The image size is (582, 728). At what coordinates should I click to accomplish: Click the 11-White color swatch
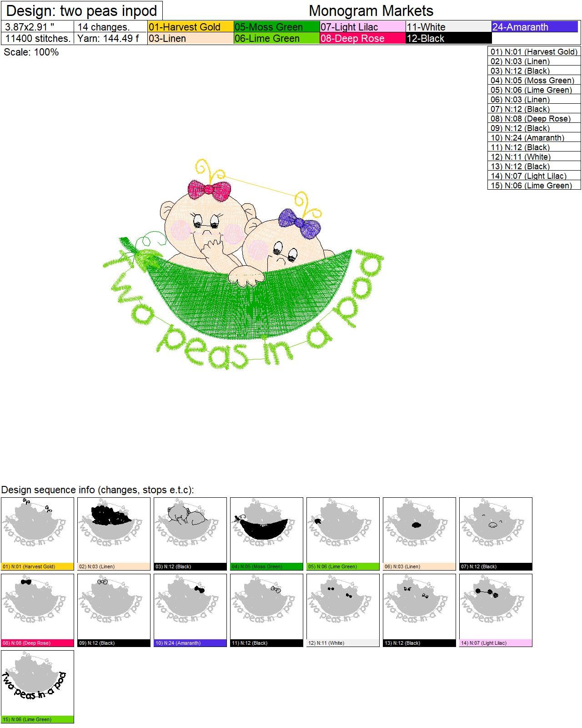449,27
